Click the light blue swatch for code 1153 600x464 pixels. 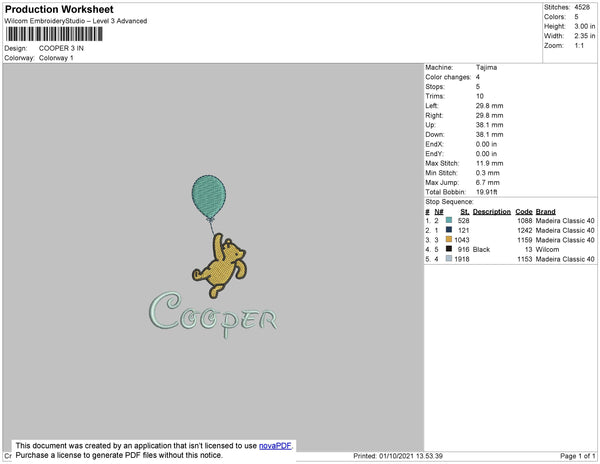tap(449, 259)
